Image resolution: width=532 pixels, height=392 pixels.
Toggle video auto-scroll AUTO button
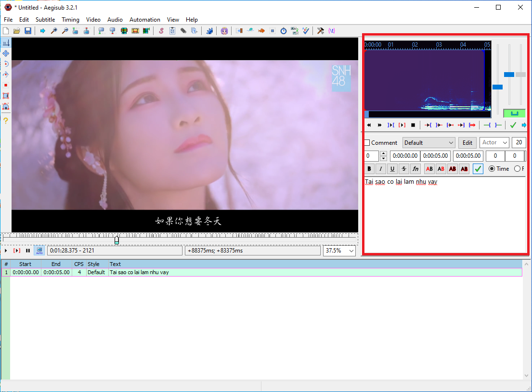pos(39,251)
